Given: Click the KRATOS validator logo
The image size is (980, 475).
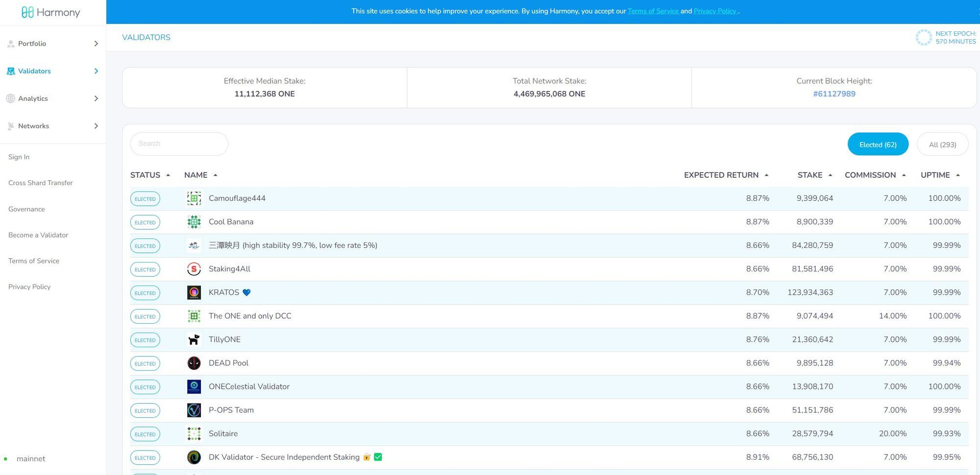Looking at the screenshot, I should 194,292.
